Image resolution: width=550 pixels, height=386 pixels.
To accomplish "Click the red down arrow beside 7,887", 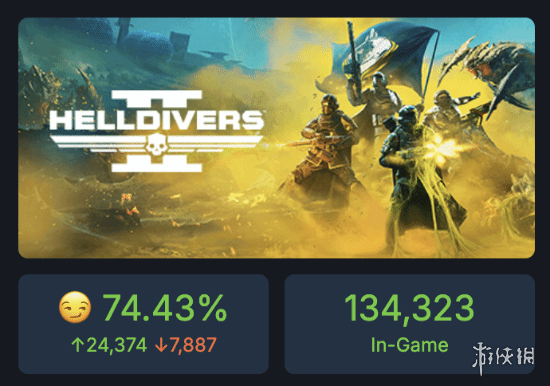I will coord(161,345).
